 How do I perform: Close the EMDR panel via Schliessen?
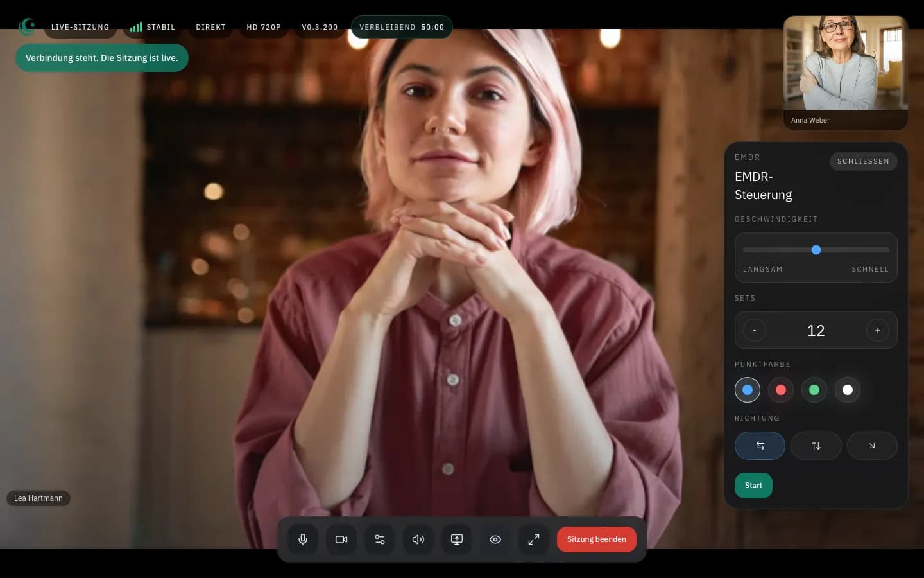[x=863, y=161]
